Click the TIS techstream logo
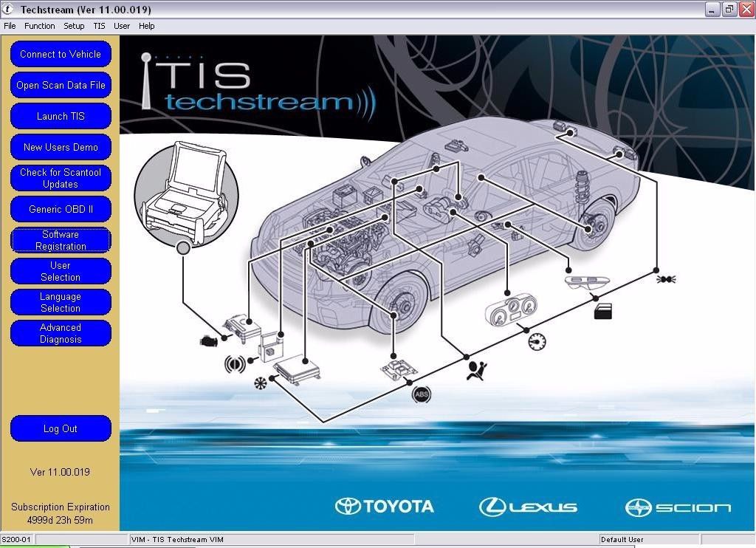This screenshot has width=756, height=548. pyautogui.click(x=258, y=87)
